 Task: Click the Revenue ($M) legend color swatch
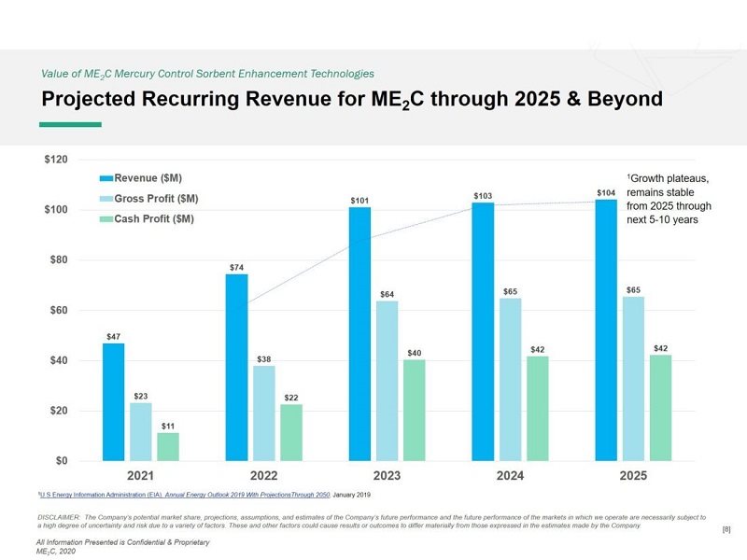click(106, 178)
